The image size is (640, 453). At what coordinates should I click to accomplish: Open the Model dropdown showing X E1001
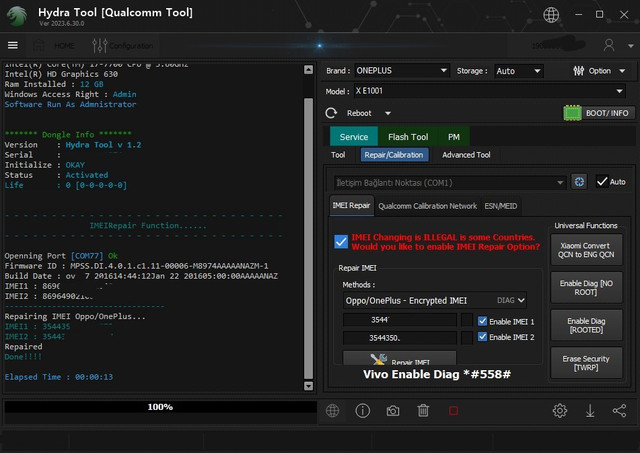click(489, 91)
